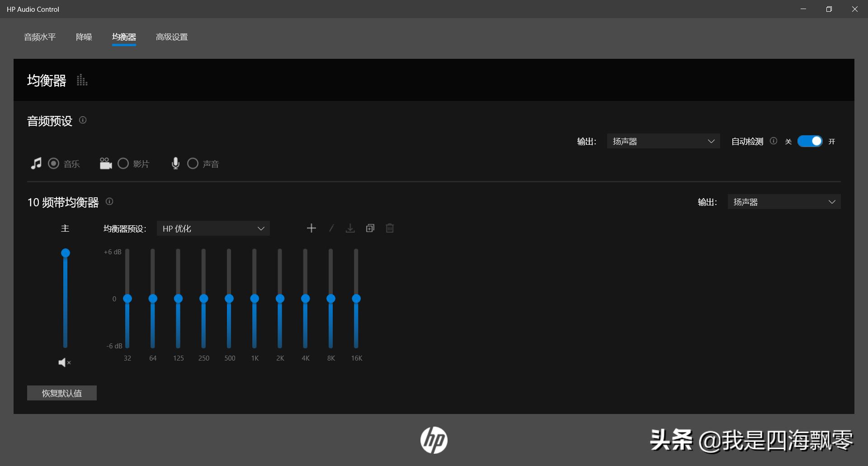Switch to the 降噪 tab
This screenshot has width=868, height=466.
[84, 37]
